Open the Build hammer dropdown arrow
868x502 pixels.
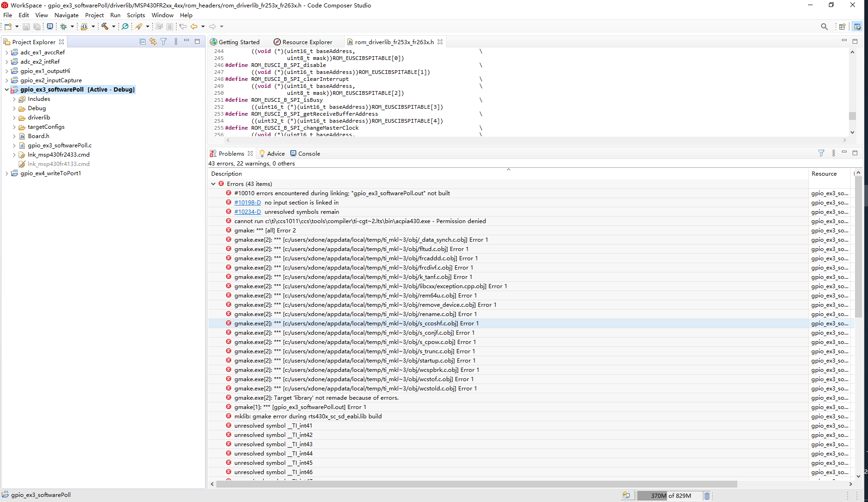114,26
